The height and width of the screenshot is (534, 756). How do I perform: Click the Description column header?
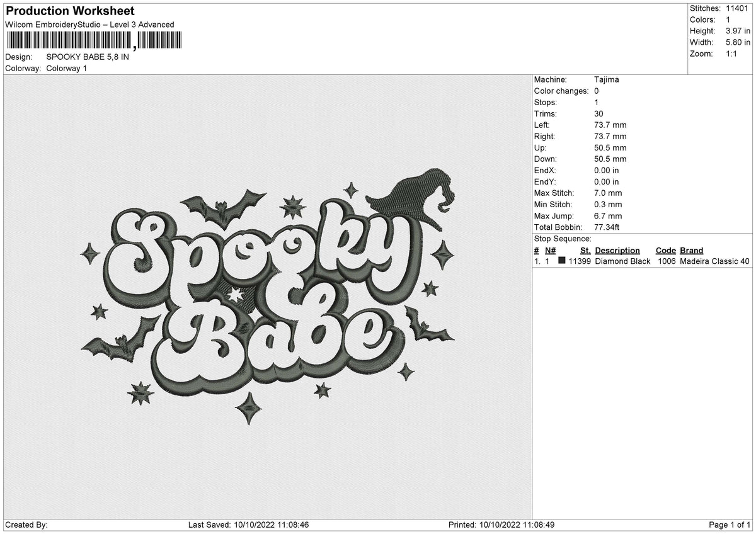(x=617, y=250)
